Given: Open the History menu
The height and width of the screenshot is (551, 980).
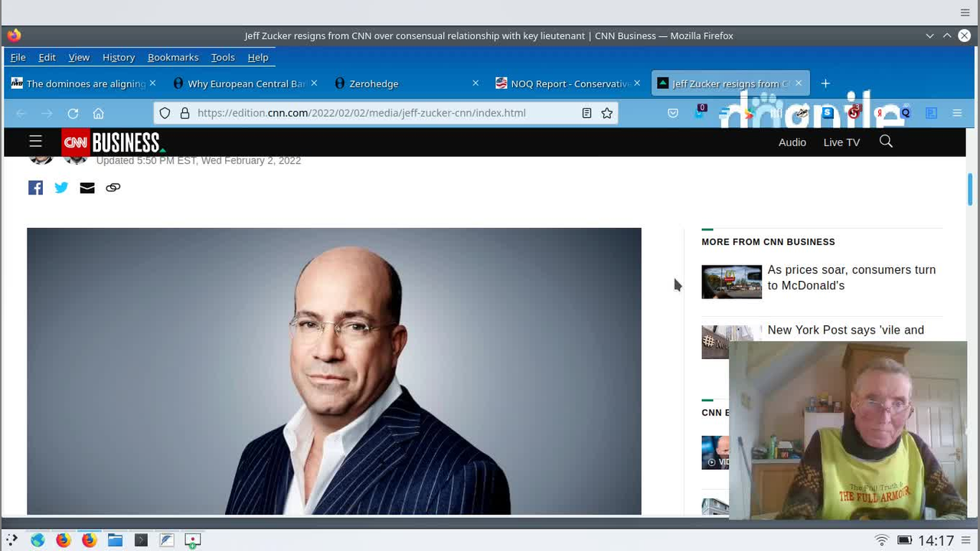Looking at the screenshot, I should pyautogui.click(x=118, y=57).
